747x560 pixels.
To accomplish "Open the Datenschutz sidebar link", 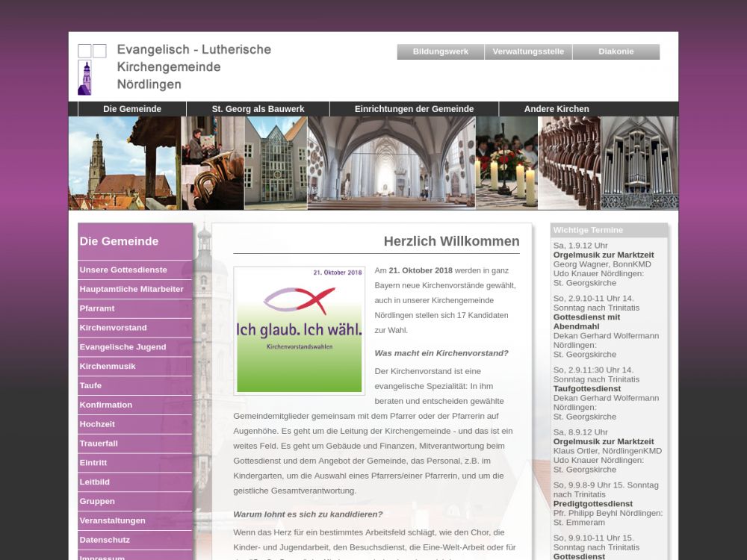I will 105,540.
